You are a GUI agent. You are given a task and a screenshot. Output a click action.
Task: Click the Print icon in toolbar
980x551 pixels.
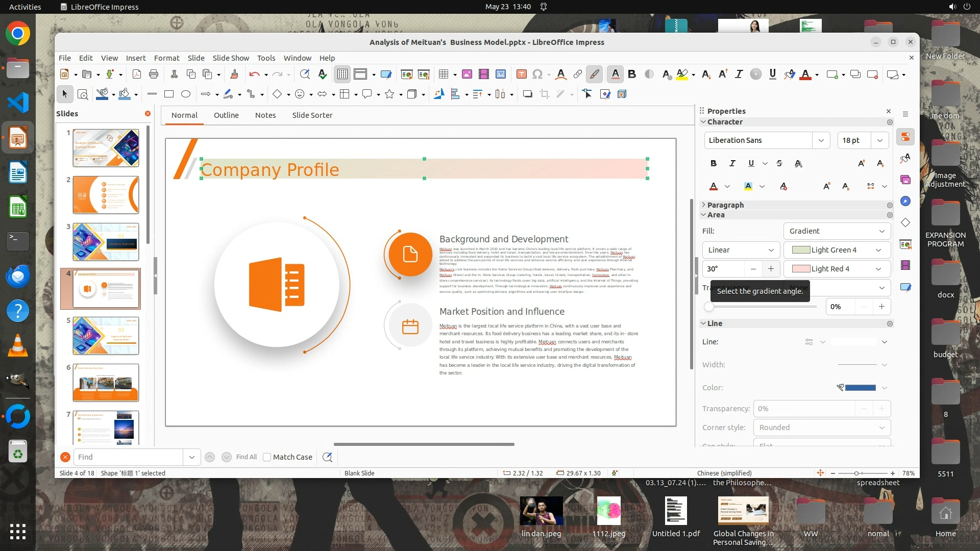click(154, 74)
